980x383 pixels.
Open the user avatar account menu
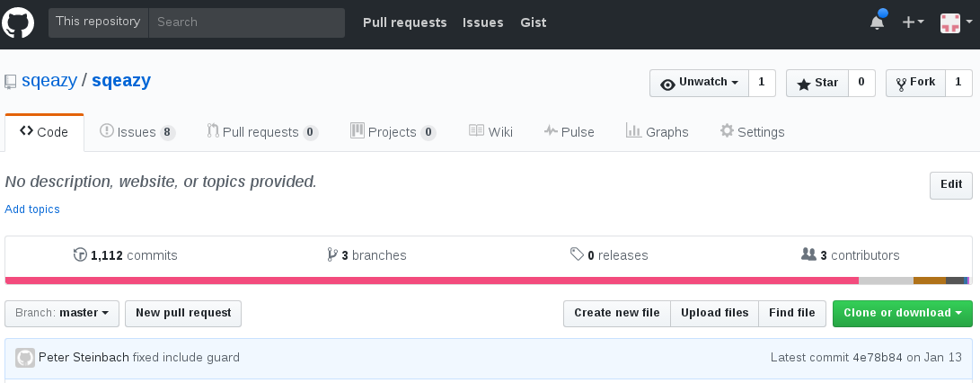pyautogui.click(x=957, y=23)
